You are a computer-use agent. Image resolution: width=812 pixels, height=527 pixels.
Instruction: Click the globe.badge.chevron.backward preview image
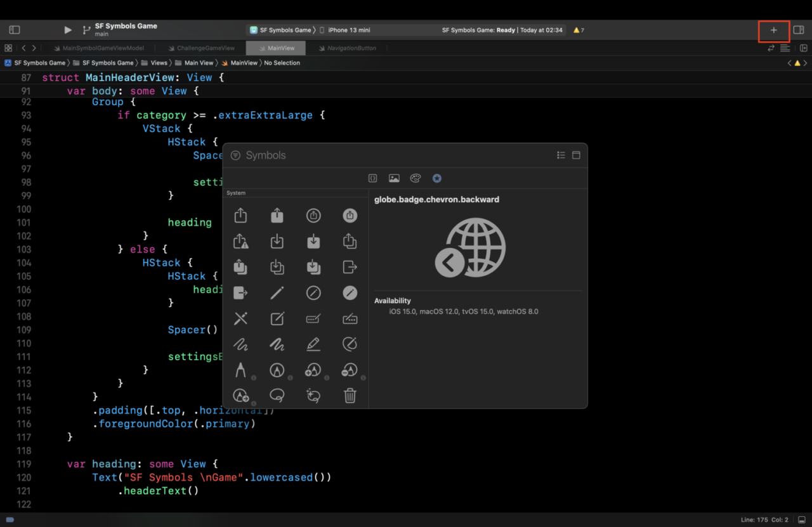click(470, 247)
